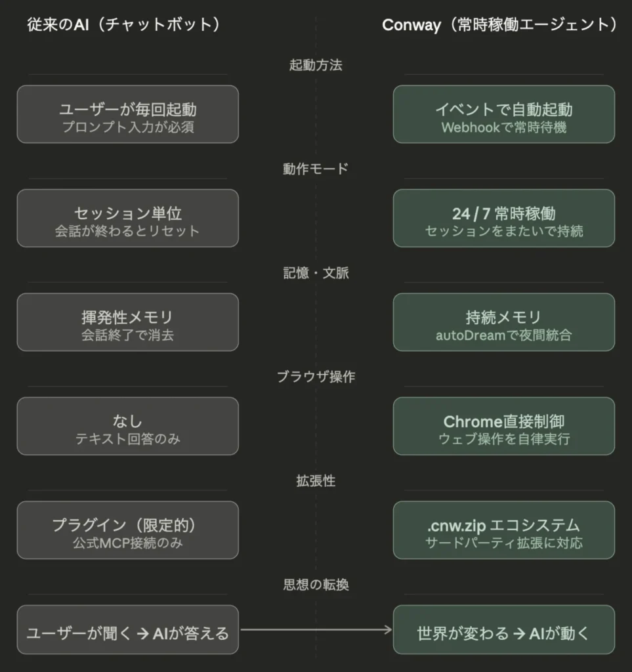Click the 動作モード section label
The width and height of the screenshot is (632, 672).
click(x=316, y=169)
